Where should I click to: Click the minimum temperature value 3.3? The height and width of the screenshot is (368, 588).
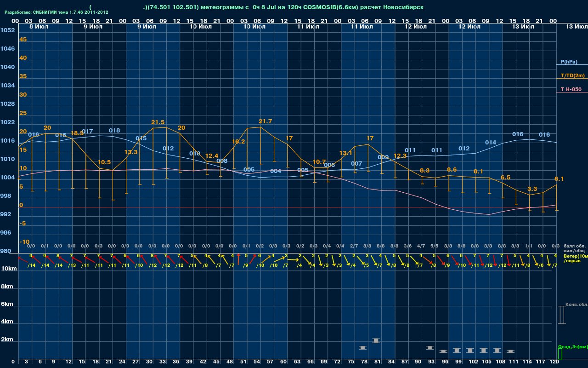click(532, 189)
